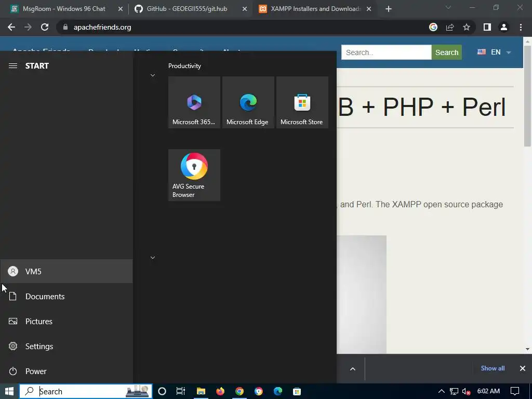Open the notification center icon

(515, 391)
